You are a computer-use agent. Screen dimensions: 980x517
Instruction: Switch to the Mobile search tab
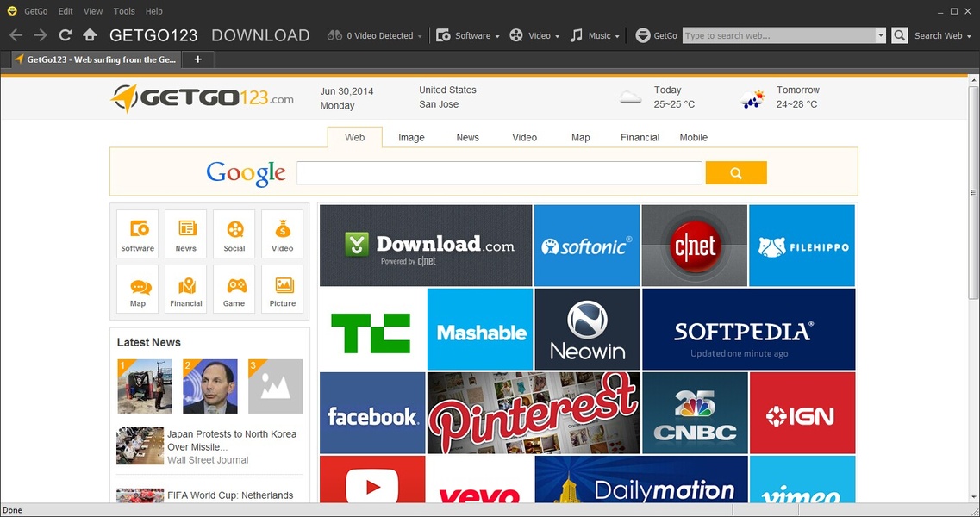pos(694,138)
